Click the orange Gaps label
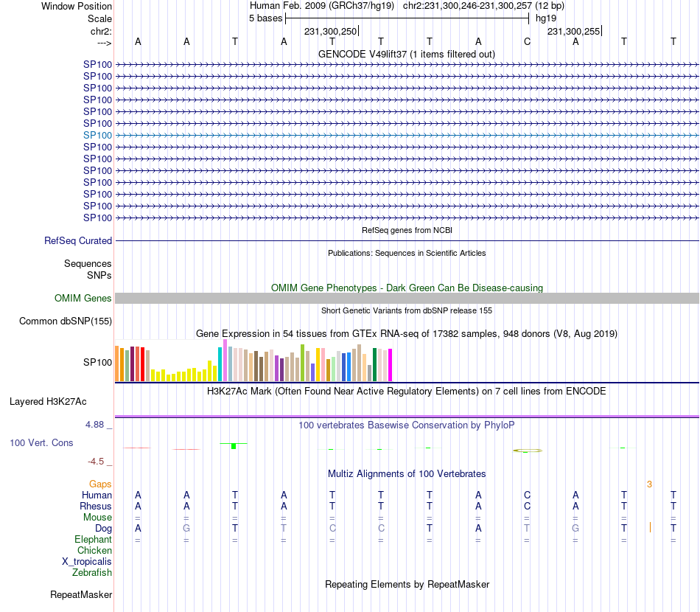The image size is (700, 612). [100, 484]
